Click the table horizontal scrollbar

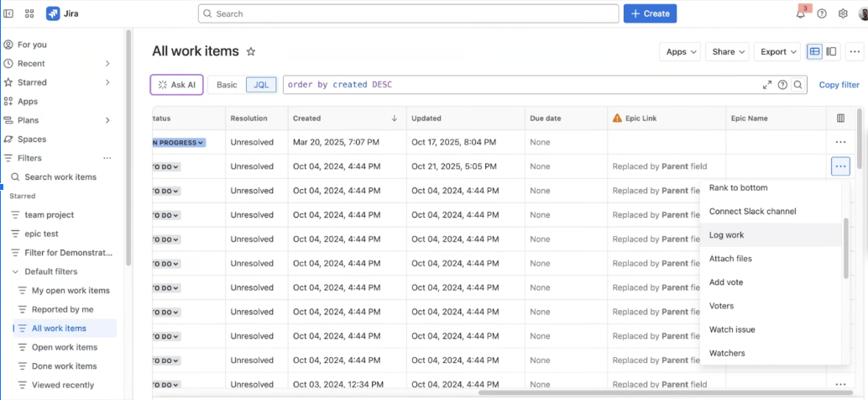click(x=666, y=392)
